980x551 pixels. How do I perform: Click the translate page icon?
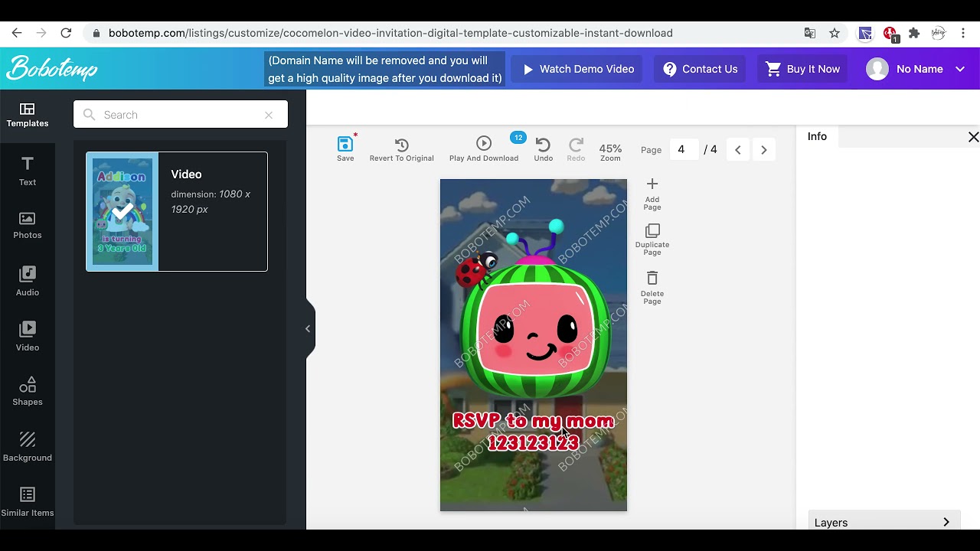point(810,33)
